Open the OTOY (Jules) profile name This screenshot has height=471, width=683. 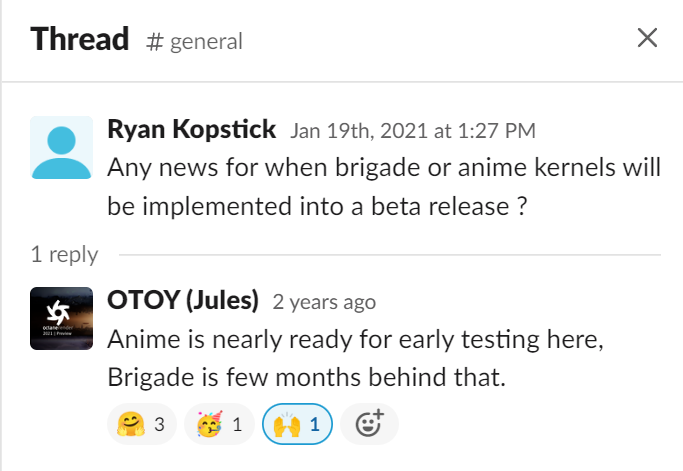(x=182, y=300)
